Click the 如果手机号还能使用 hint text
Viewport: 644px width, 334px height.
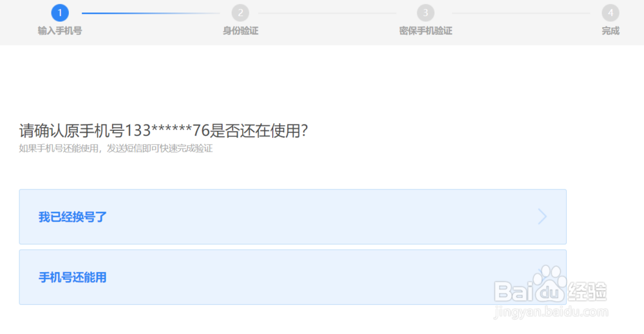pyautogui.click(x=59, y=148)
